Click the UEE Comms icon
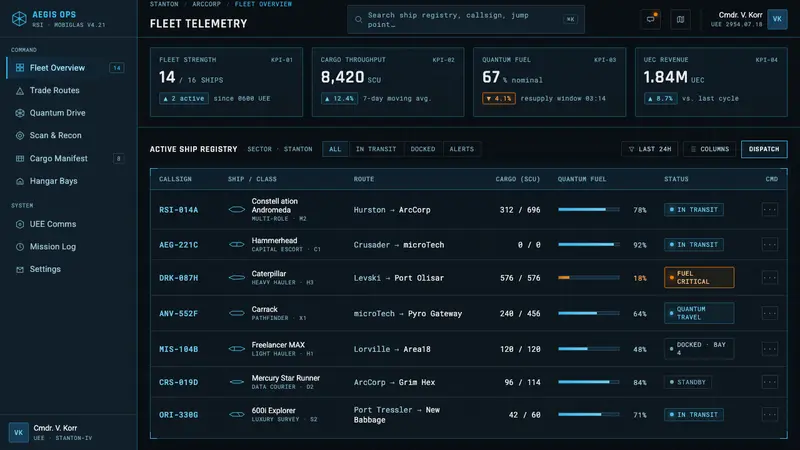This screenshot has width=800, height=450. pyautogui.click(x=20, y=224)
